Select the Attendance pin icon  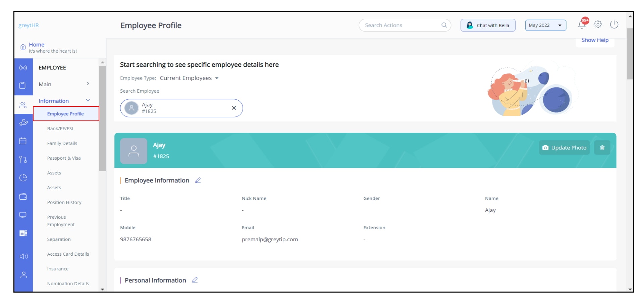click(x=23, y=160)
